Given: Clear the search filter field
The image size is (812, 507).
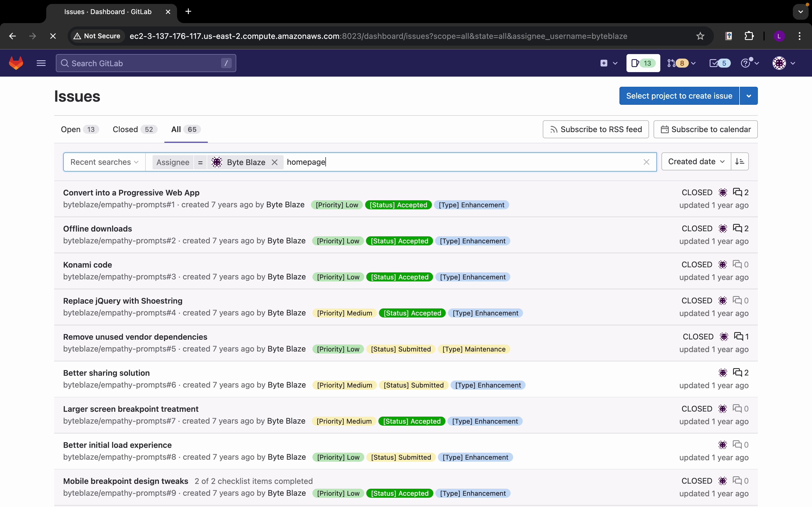Looking at the screenshot, I should click(x=646, y=162).
